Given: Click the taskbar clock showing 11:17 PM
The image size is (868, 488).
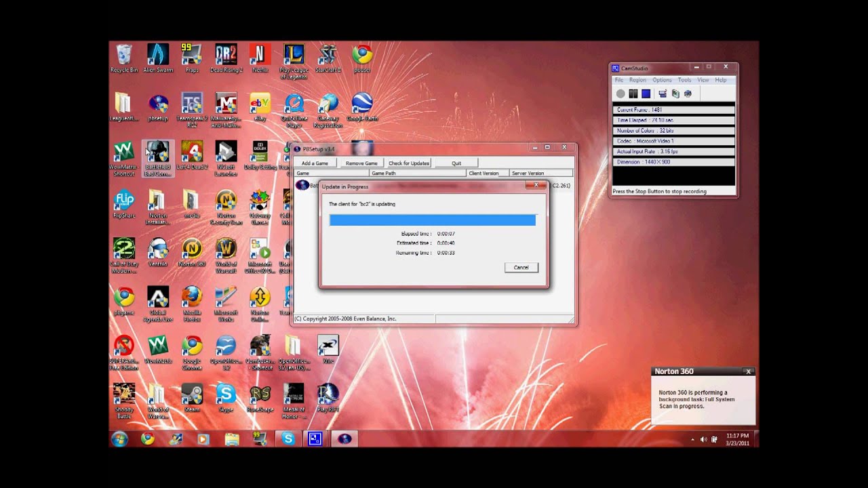Looking at the screenshot, I should tap(737, 439).
